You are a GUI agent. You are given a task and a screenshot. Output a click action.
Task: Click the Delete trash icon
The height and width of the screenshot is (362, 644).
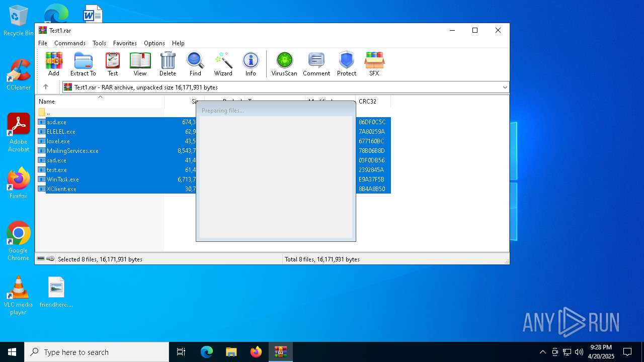168,64
